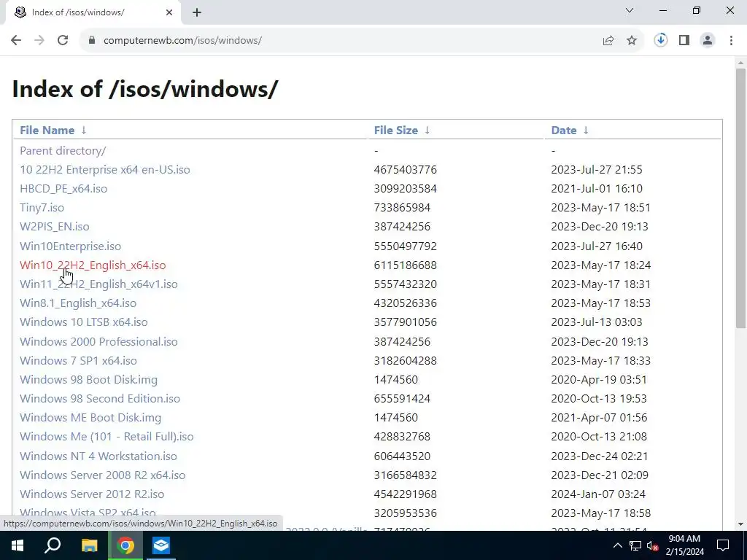747x560 pixels.
Task: View site information padlock icon
Action: point(92,41)
